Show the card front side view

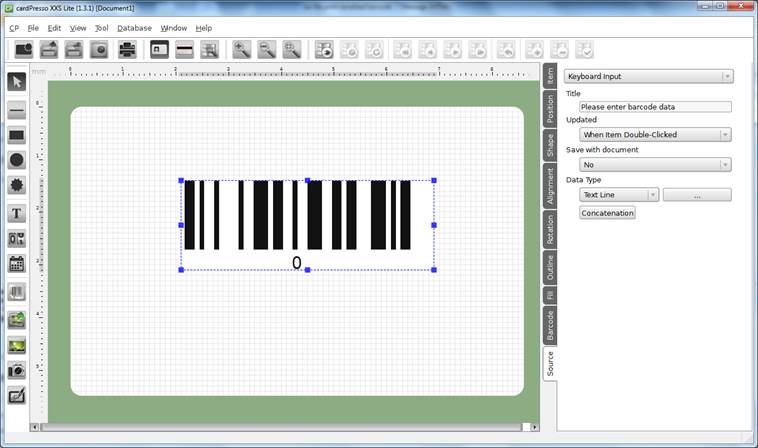pyautogui.click(x=159, y=50)
